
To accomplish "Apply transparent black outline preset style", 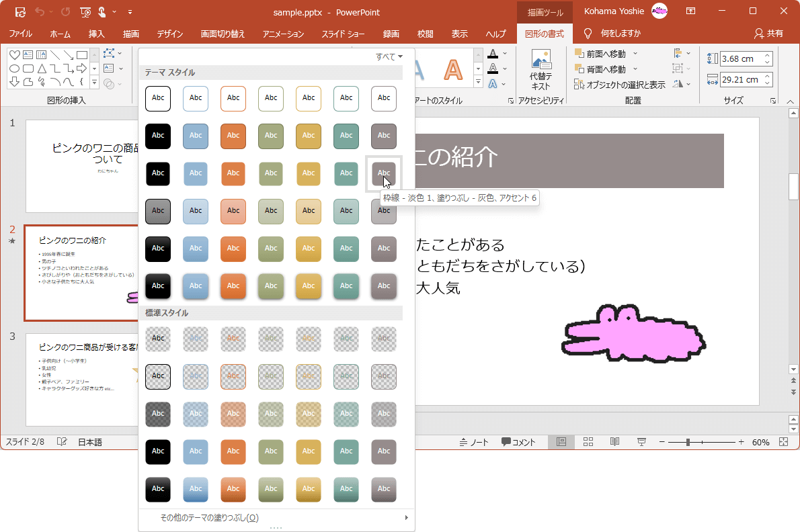I will [158, 376].
